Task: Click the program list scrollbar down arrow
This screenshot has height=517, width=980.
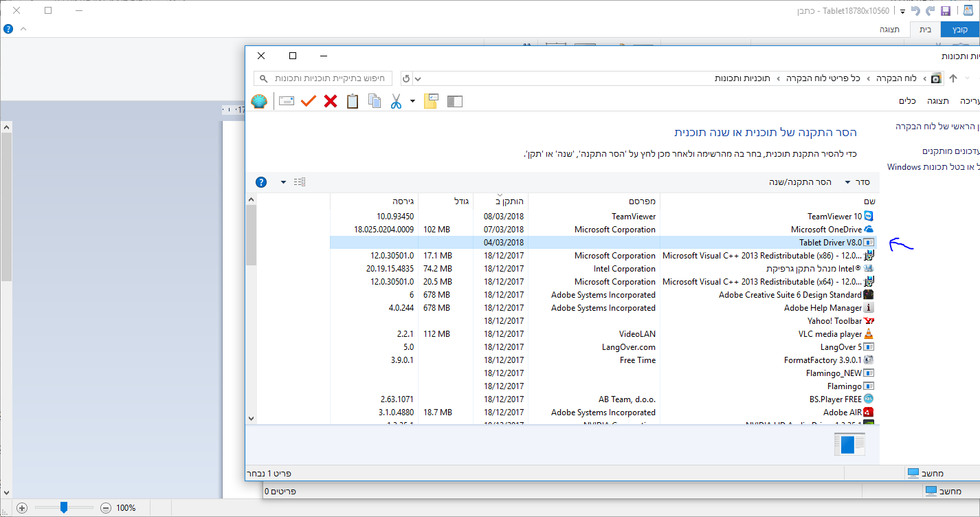Action: pyautogui.click(x=251, y=418)
